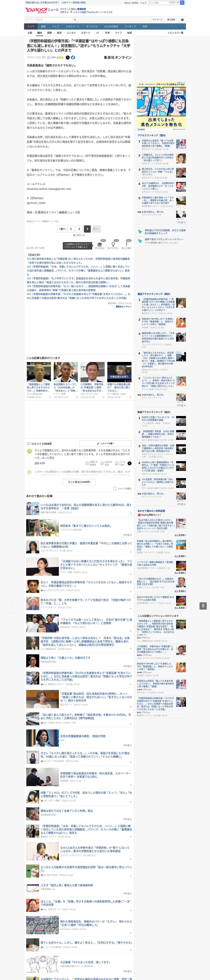This screenshot has height=980, width=210.
Task: Open the settings gear icon
Action: pyautogui.click(x=182, y=20)
